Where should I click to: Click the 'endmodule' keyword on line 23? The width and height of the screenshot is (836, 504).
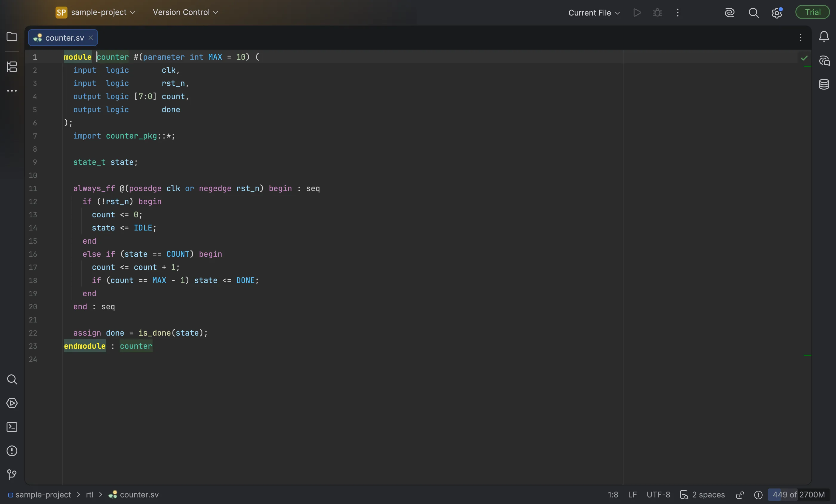point(85,346)
